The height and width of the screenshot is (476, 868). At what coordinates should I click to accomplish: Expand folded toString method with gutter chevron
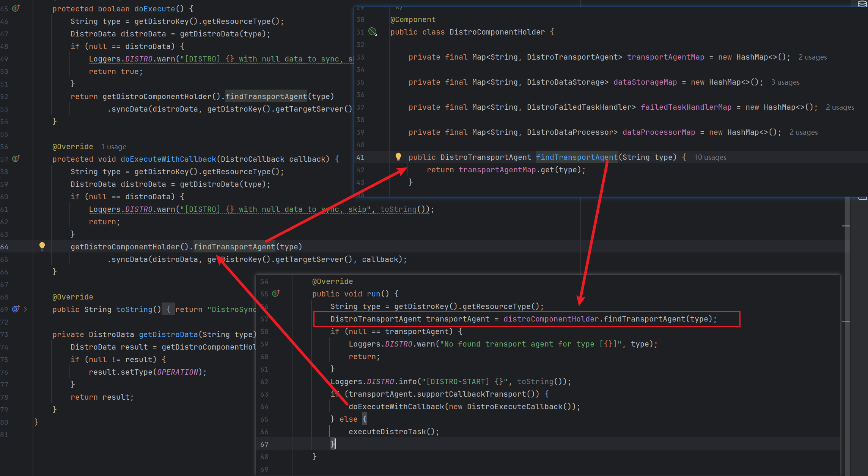(x=25, y=309)
